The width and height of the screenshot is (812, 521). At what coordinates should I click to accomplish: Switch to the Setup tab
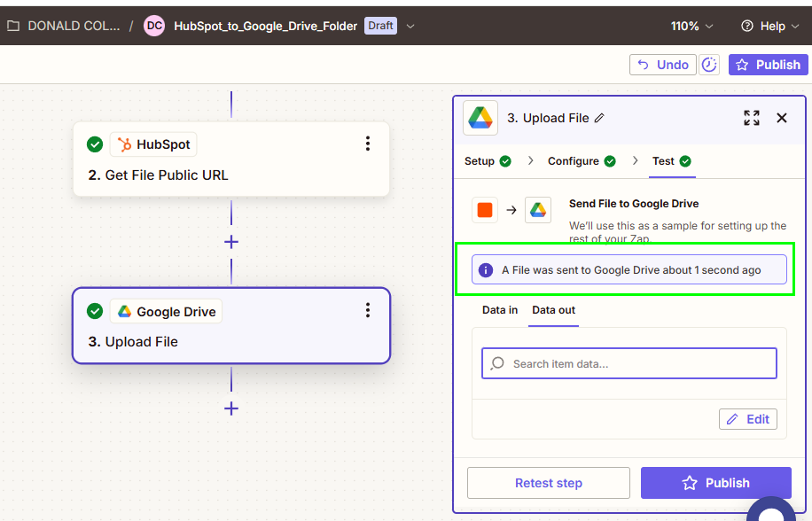(488, 161)
